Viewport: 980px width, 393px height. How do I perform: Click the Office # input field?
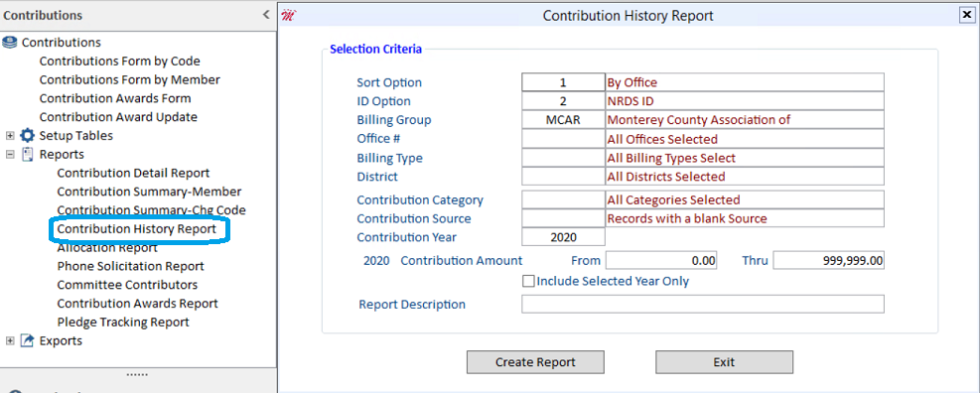click(563, 139)
